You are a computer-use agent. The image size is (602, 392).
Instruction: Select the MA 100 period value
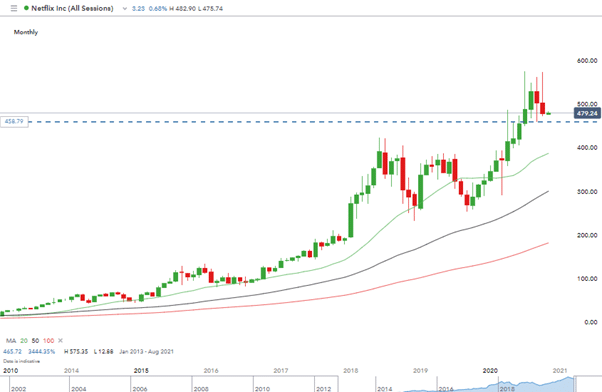point(48,341)
